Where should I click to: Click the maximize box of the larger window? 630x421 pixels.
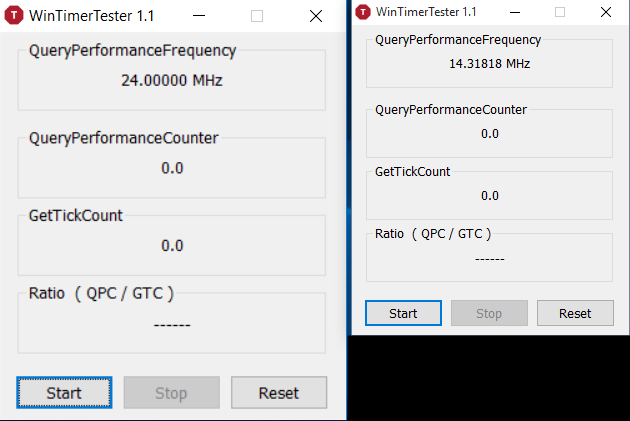coord(257,16)
